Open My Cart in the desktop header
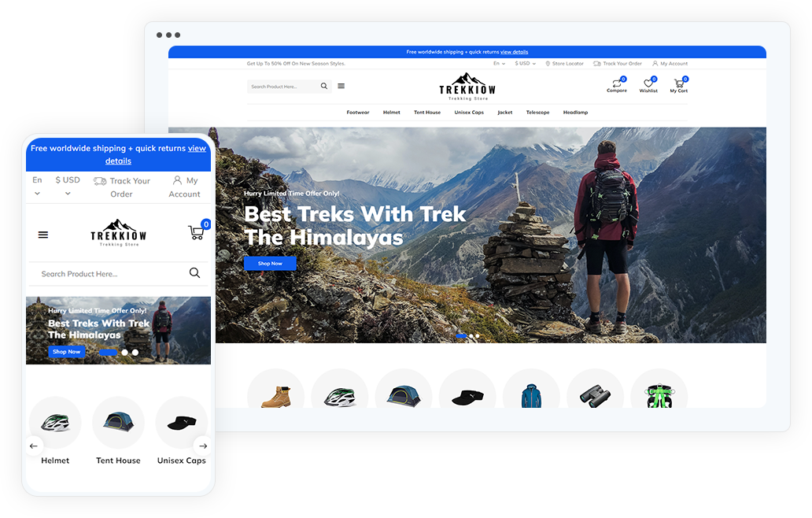The image size is (812, 518). [x=678, y=83]
